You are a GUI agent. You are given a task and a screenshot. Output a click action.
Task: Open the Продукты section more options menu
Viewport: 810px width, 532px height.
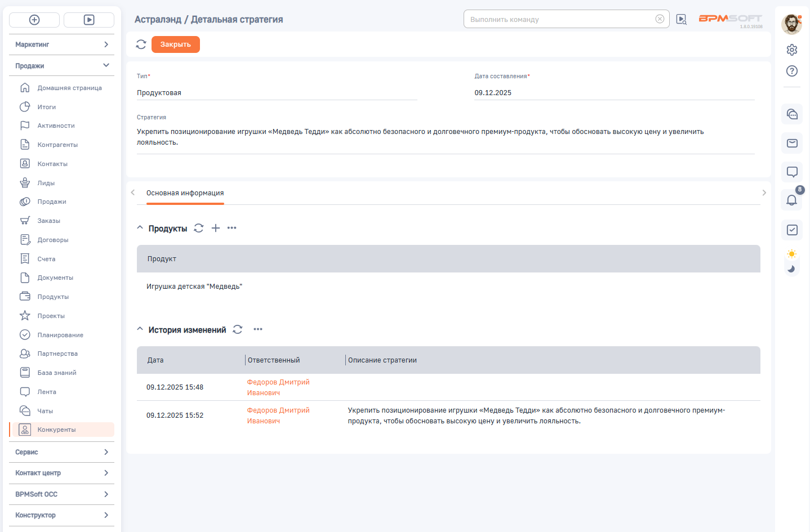click(x=232, y=228)
